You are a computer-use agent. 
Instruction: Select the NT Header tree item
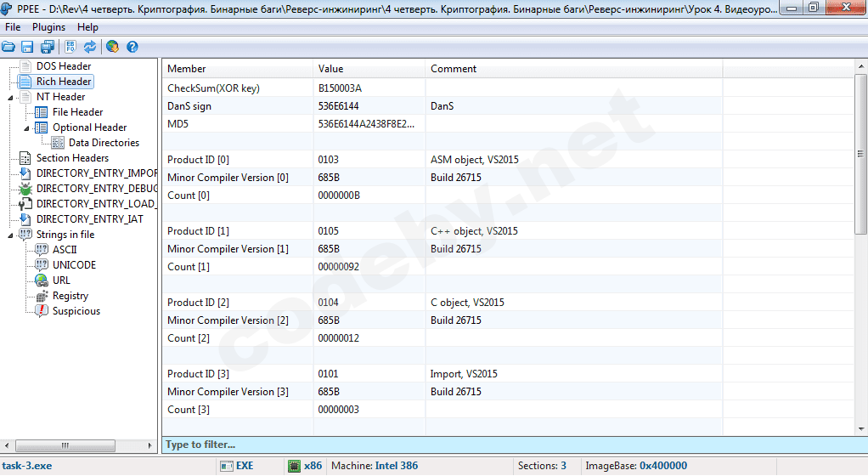[60, 97]
